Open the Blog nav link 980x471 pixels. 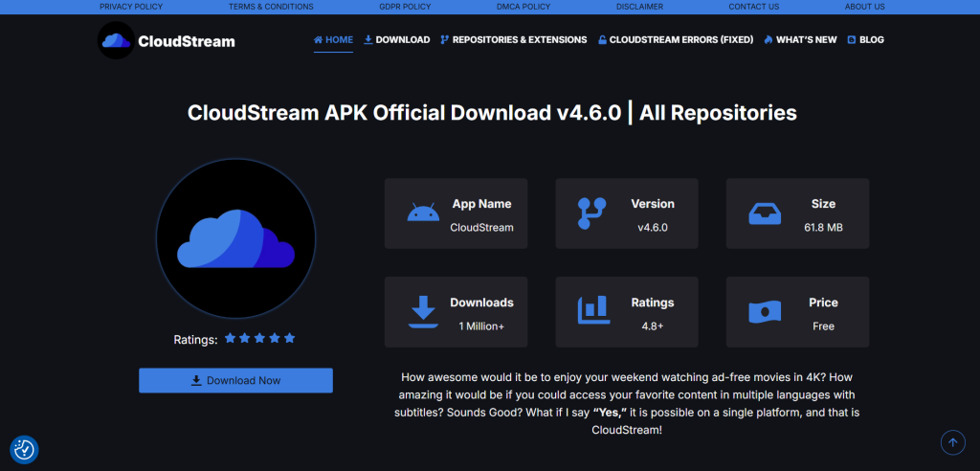click(865, 40)
